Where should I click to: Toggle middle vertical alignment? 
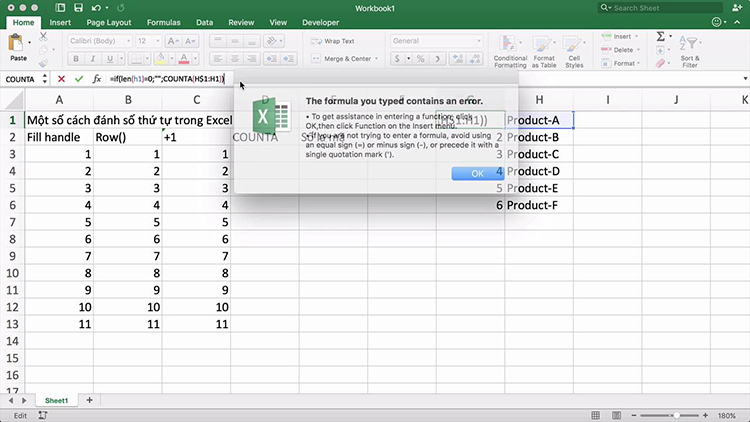(235, 41)
